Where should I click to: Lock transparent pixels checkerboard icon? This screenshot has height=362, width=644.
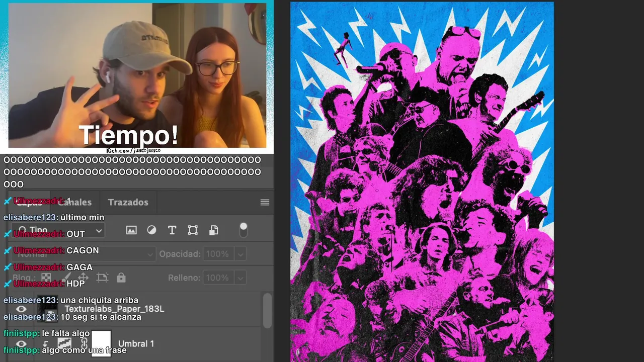pyautogui.click(x=46, y=278)
